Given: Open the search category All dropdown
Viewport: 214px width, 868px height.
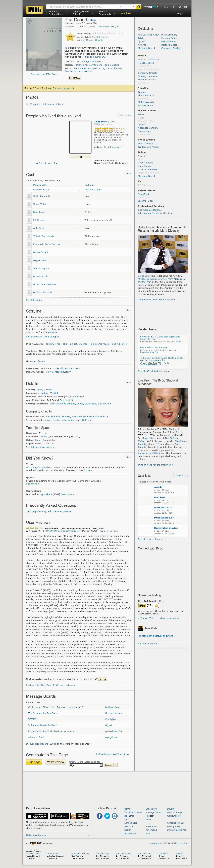Looking at the screenshot, I should point(127,7).
